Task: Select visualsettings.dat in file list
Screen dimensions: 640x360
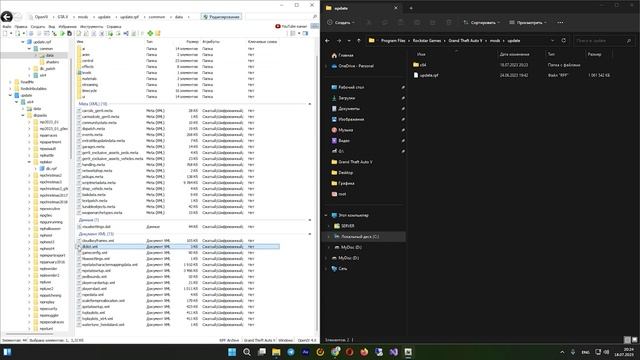Action: [96, 227]
